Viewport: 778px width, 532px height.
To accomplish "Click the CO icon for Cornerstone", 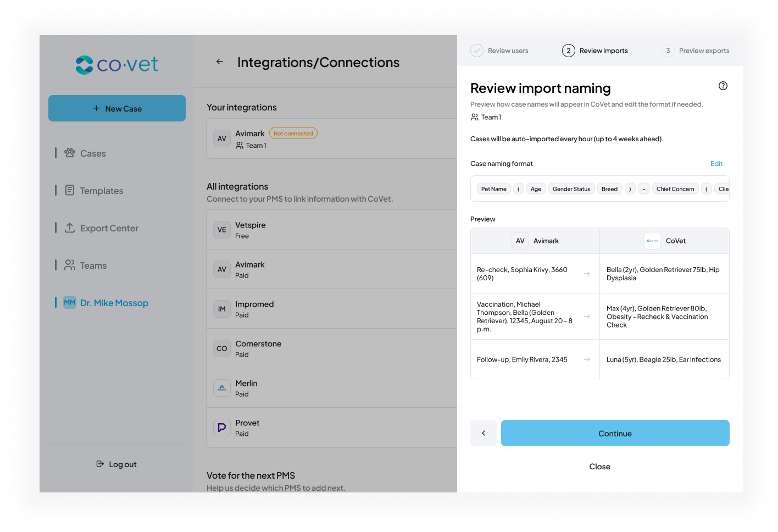I will click(x=222, y=348).
